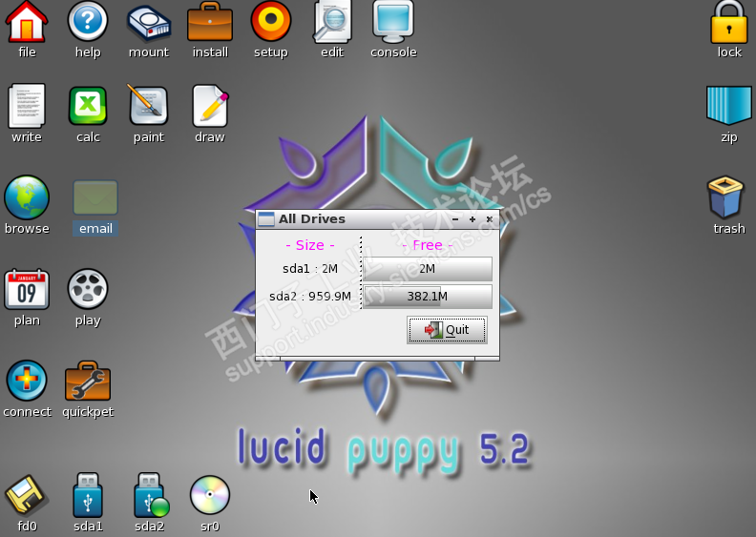
Task: Click the fd0 floppy drive icon
Action: tap(25, 495)
